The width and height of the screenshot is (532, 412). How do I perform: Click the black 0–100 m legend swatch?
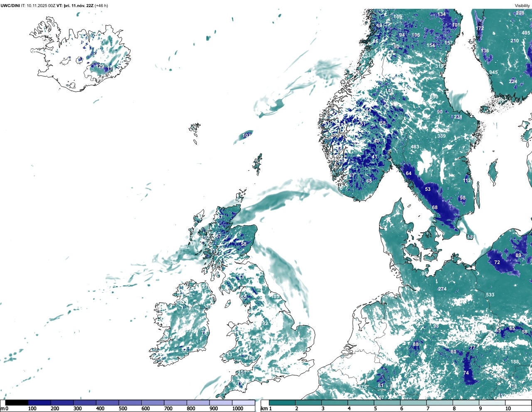coord(17,402)
